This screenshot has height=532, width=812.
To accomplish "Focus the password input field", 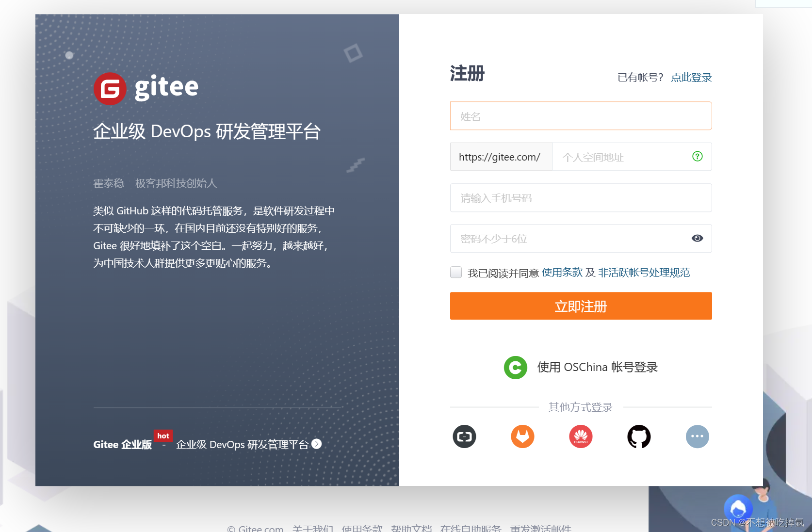I will point(581,239).
